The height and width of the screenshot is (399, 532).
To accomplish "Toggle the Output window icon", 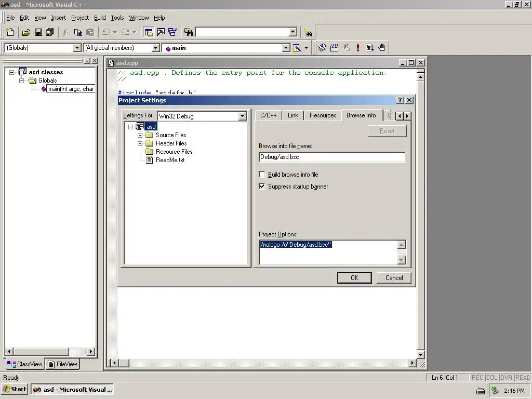I will pyautogui.click(x=161, y=32).
